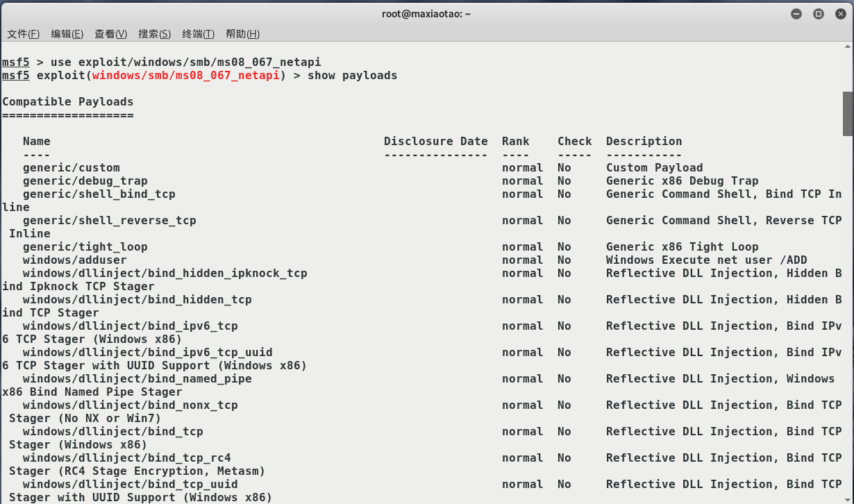This screenshot has height=504, width=854.
Task: Click the vertical scrollbar thumb
Action: 848,114
